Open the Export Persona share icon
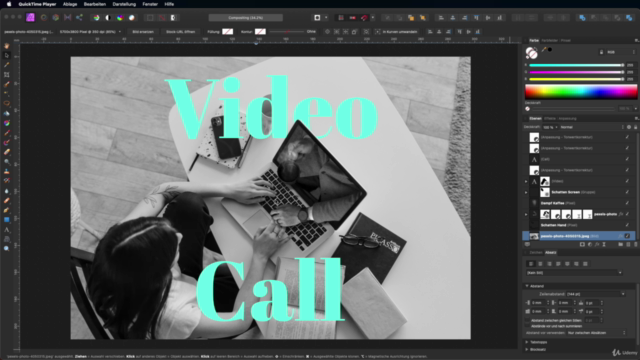 tap(79, 18)
